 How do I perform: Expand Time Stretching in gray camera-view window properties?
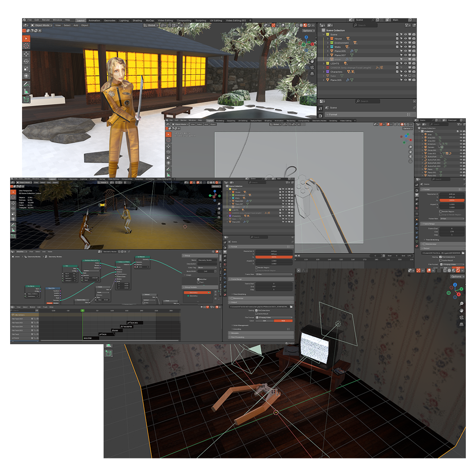point(432,240)
